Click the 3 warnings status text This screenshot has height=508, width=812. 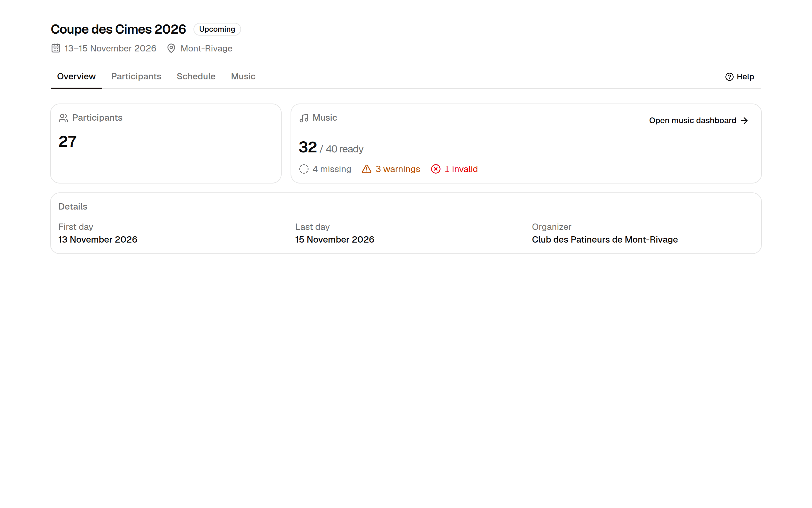click(398, 169)
